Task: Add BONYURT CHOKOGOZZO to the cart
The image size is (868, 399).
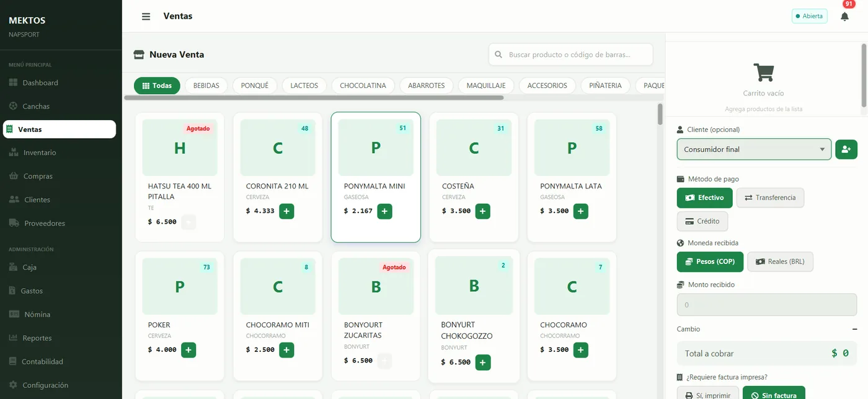Action: tap(483, 362)
